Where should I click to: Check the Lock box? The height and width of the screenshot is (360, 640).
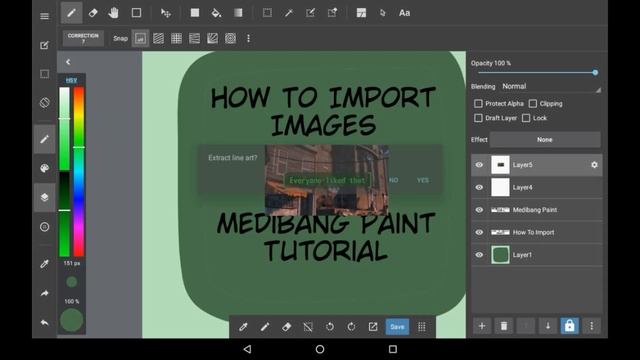(526, 118)
